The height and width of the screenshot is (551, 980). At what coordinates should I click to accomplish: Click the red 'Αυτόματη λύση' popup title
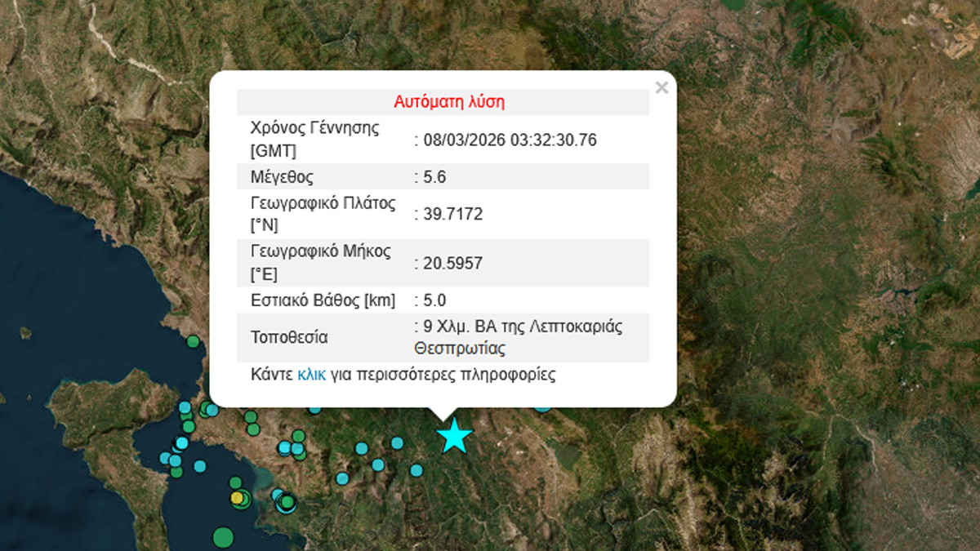(449, 102)
